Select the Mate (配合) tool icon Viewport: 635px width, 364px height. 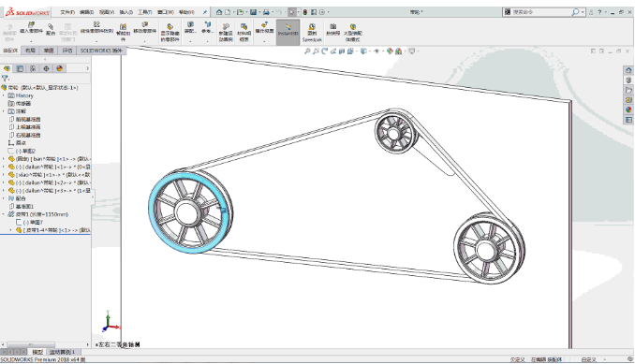coord(51,29)
